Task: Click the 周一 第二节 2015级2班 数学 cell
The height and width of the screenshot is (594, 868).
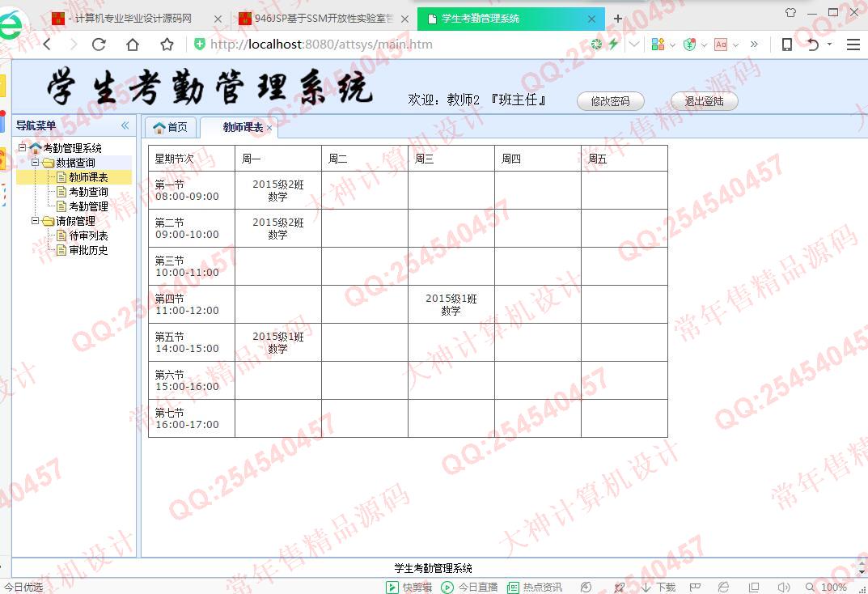Action: (278, 228)
